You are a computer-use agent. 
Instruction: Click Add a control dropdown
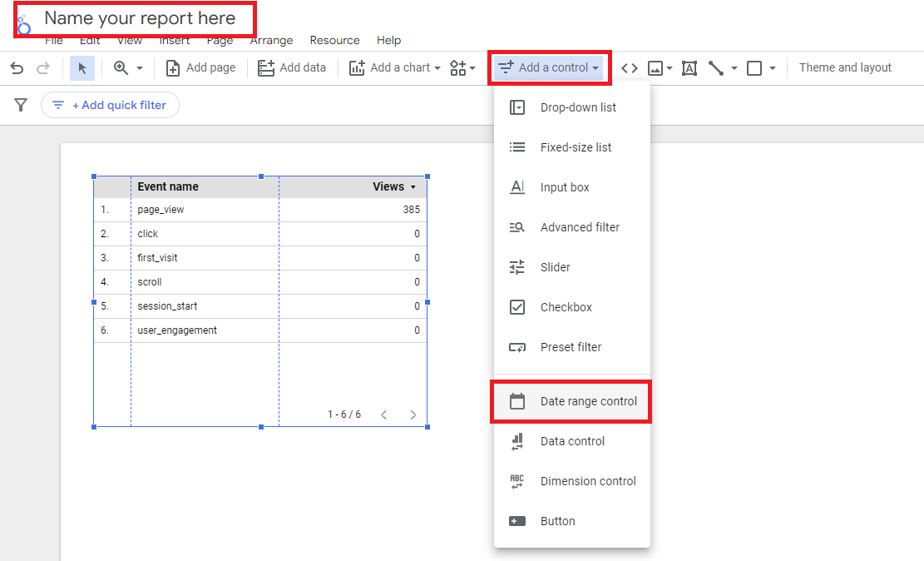pos(549,68)
